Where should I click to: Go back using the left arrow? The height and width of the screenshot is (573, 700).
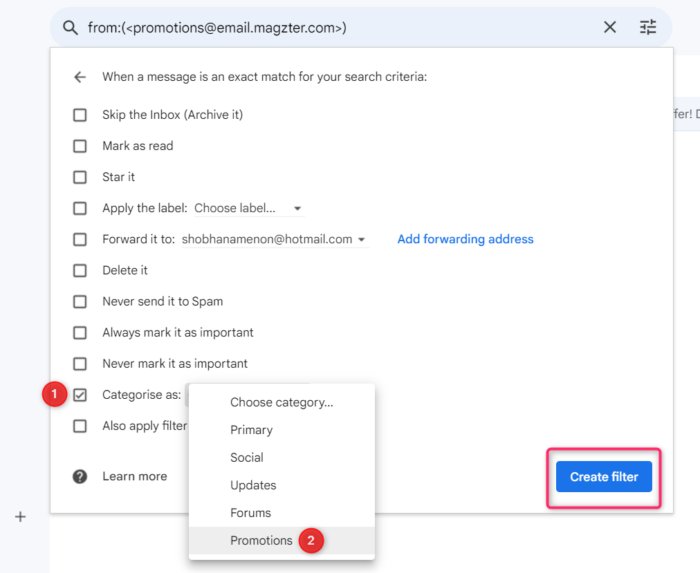pos(80,77)
